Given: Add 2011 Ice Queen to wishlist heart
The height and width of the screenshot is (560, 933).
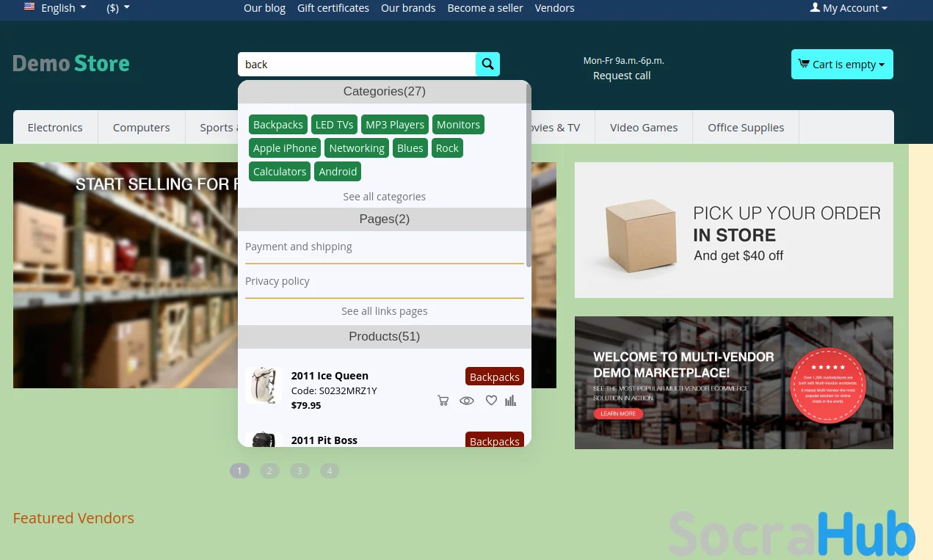Looking at the screenshot, I should click(491, 401).
